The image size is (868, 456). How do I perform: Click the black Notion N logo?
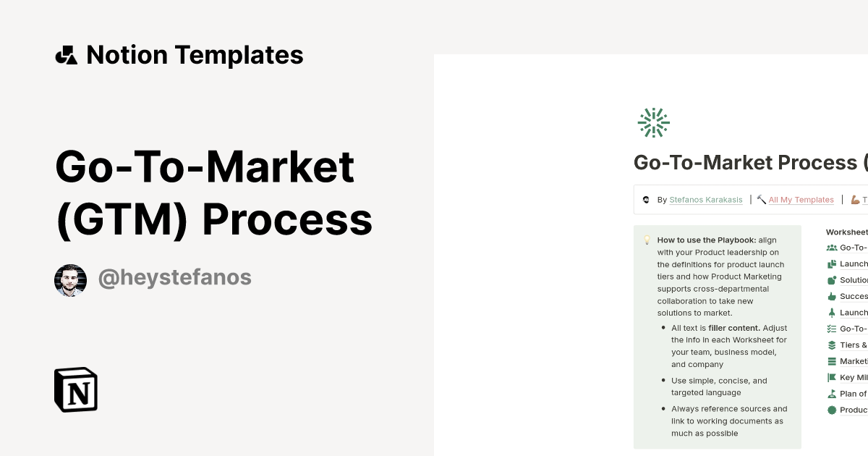(76, 389)
